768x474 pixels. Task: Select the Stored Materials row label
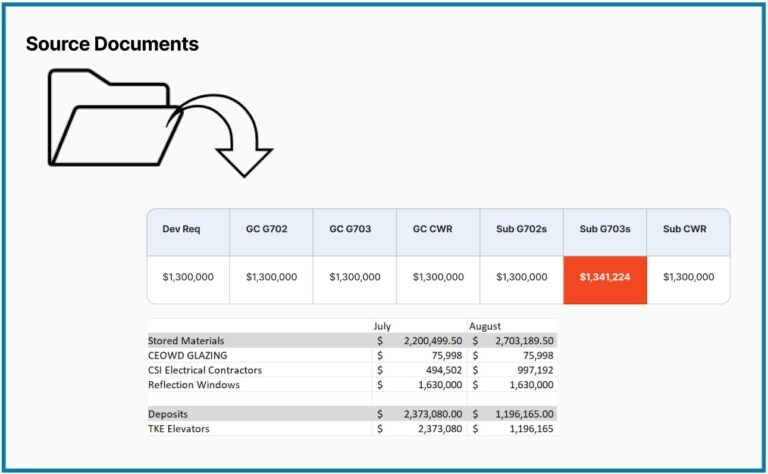point(186,341)
